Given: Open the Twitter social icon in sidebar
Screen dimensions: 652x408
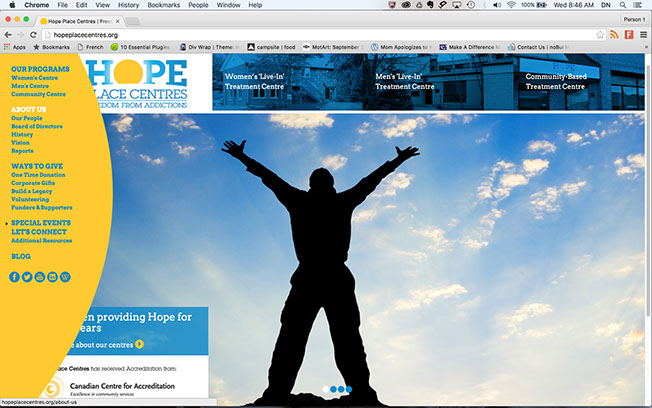Looking at the screenshot, I should [x=27, y=276].
